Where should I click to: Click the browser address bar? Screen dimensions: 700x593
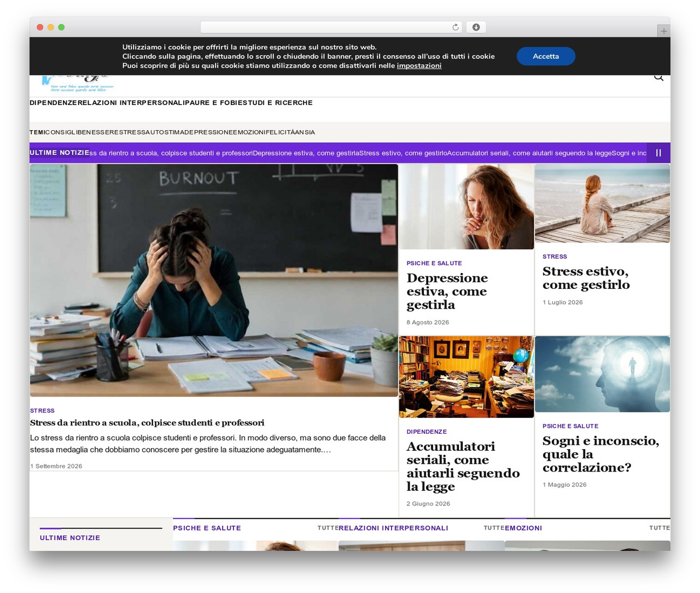(x=331, y=27)
